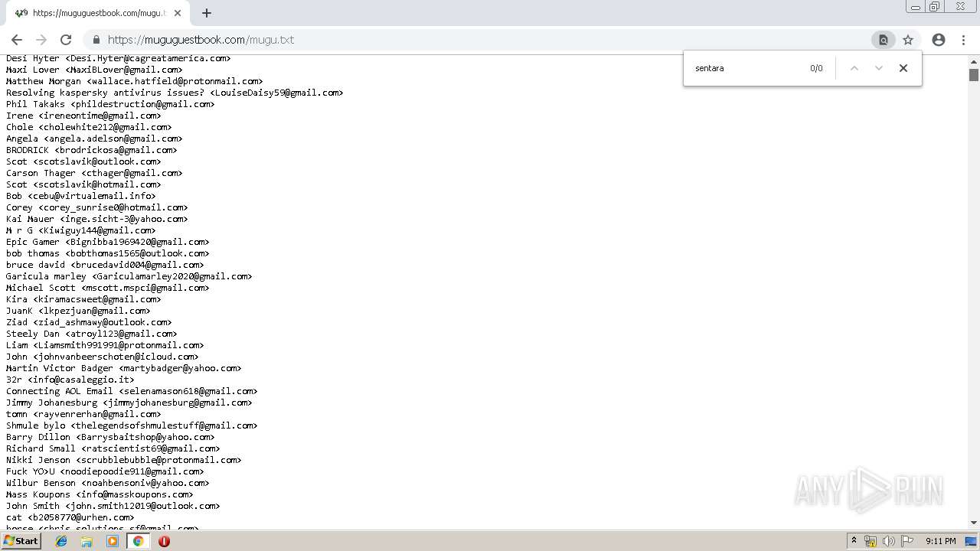Reload the mugu.txt page
The width and height of the screenshot is (980, 551).
66,40
